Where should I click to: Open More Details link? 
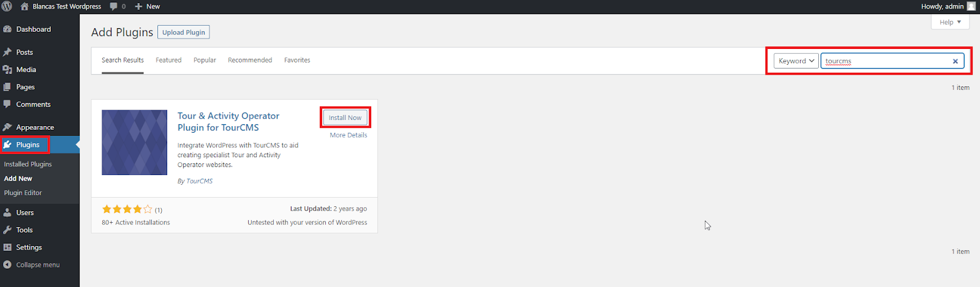(349, 135)
